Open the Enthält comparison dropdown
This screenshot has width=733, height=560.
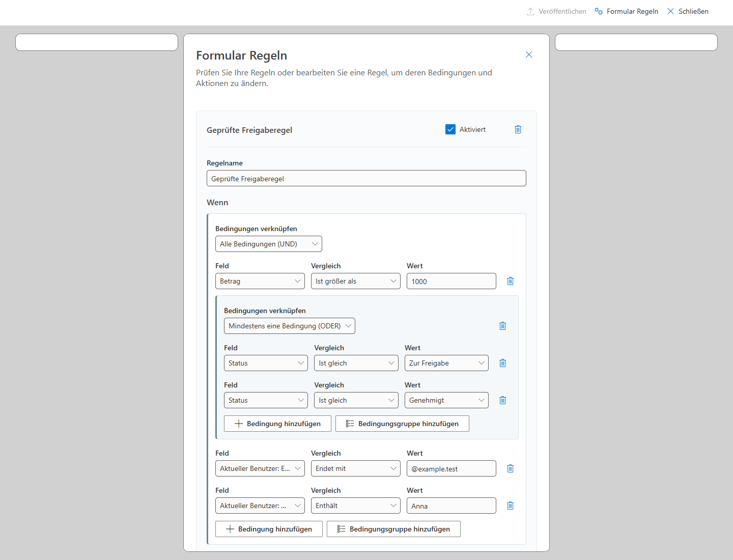356,506
